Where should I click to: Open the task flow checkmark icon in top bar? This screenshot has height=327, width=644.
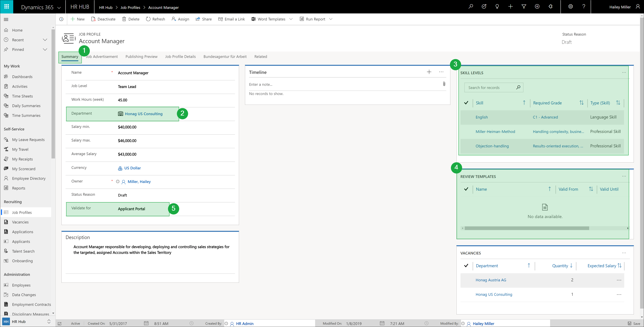(484, 7)
